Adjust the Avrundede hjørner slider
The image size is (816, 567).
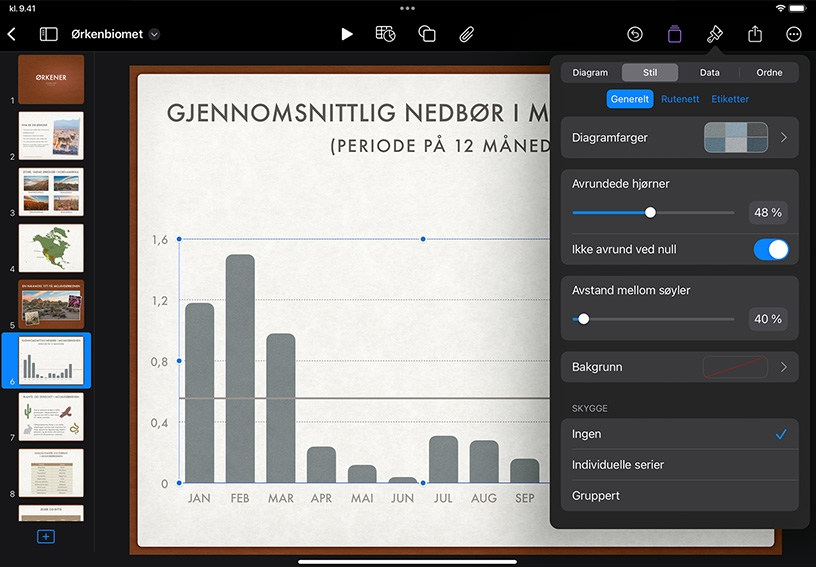click(x=650, y=212)
